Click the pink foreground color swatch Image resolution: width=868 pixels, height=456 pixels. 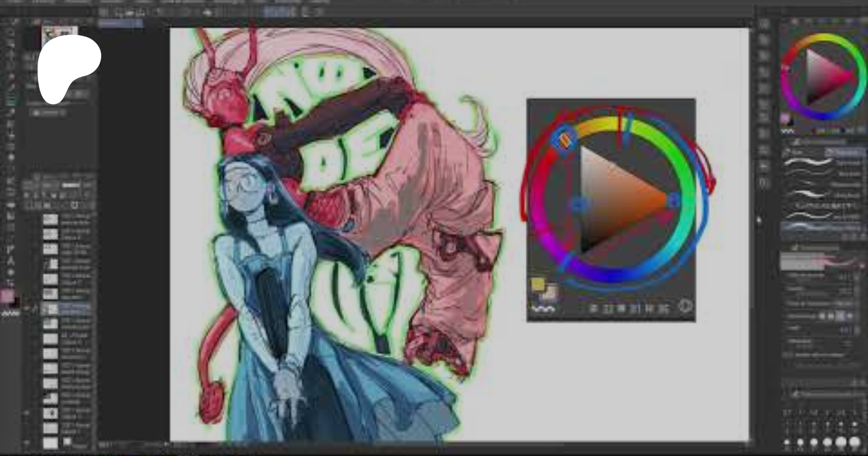[x=7, y=296]
